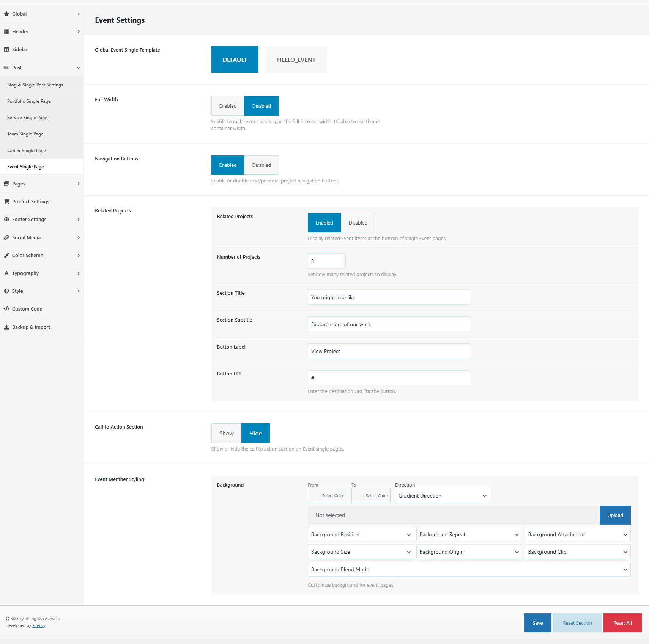Expand the Background Blend Mode dropdown
649x644 pixels.
pyautogui.click(x=469, y=570)
